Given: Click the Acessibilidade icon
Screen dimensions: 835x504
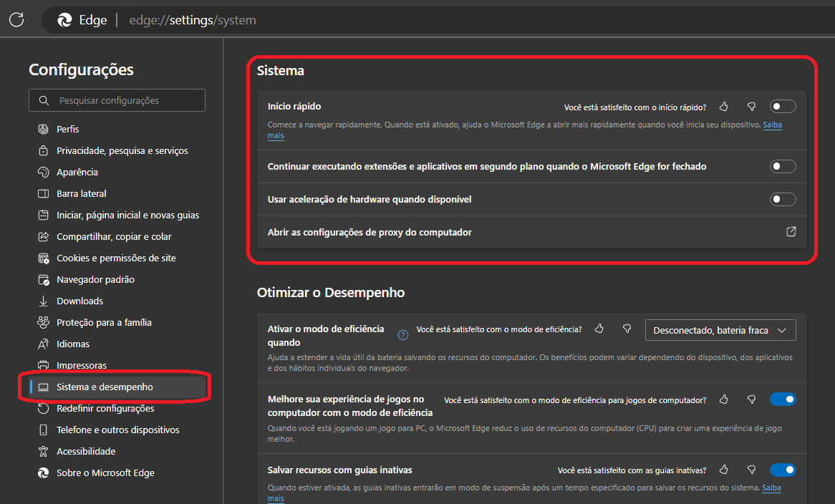Looking at the screenshot, I should (43, 451).
